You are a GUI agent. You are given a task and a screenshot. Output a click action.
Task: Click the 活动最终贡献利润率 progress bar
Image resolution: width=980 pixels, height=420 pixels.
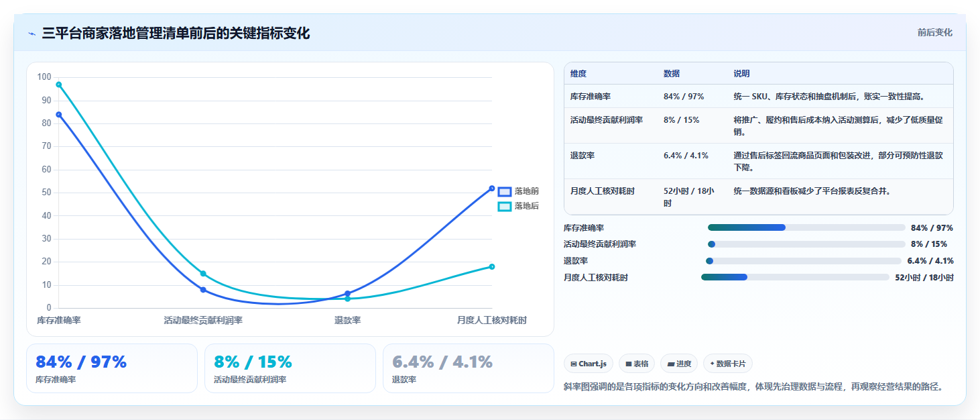click(806, 244)
